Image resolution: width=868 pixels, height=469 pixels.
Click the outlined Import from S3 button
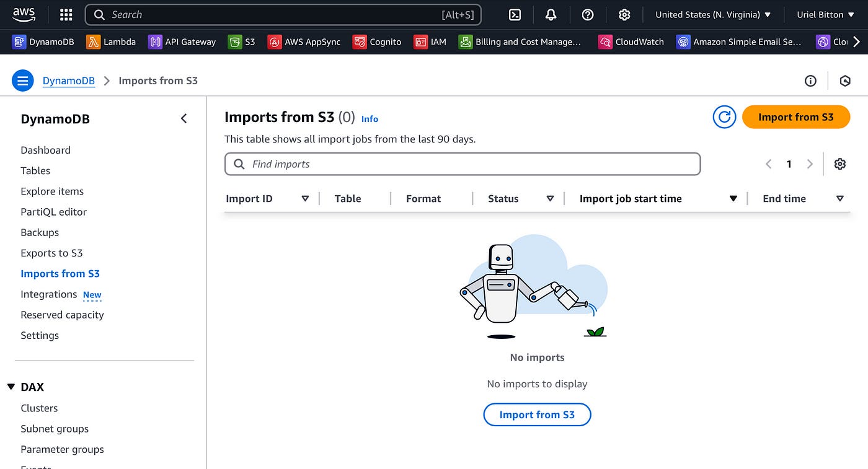point(537,414)
